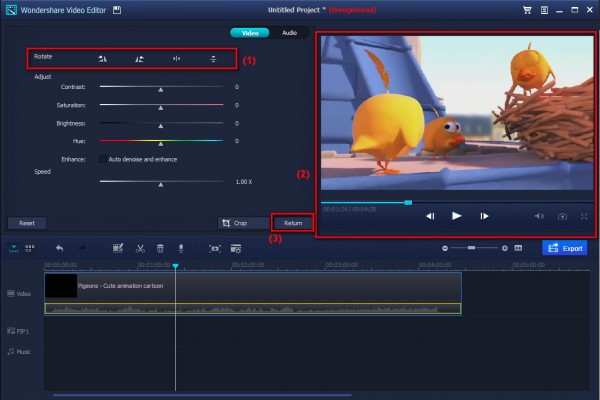Screen dimensions: 600x400
Task: Open the edit clip tool
Action: (x=118, y=248)
